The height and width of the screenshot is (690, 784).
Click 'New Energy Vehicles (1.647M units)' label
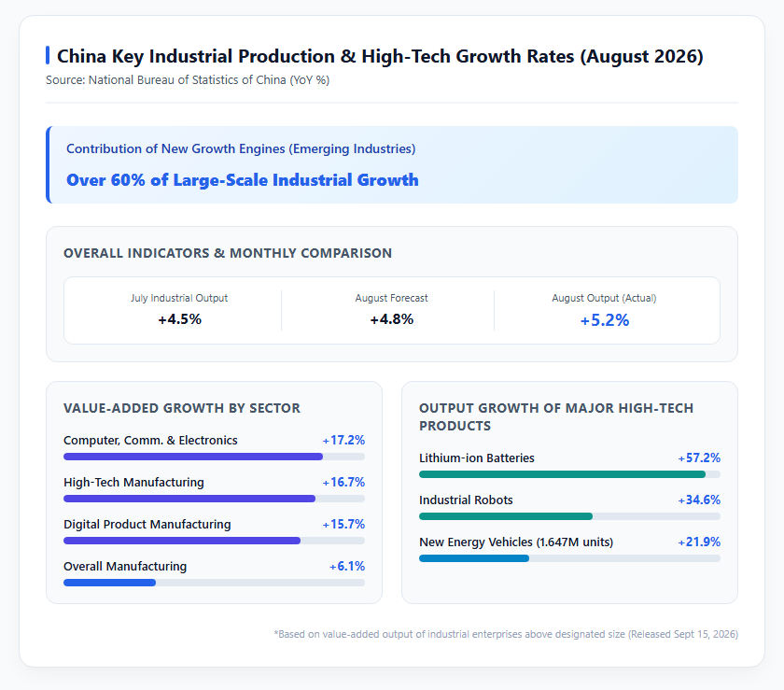pos(516,542)
